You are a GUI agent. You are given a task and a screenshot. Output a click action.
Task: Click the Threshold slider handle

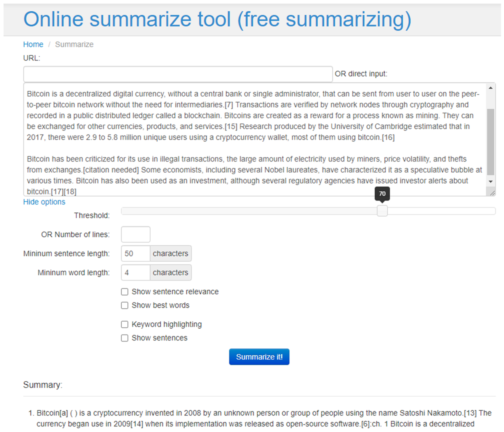(x=382, y=211)
